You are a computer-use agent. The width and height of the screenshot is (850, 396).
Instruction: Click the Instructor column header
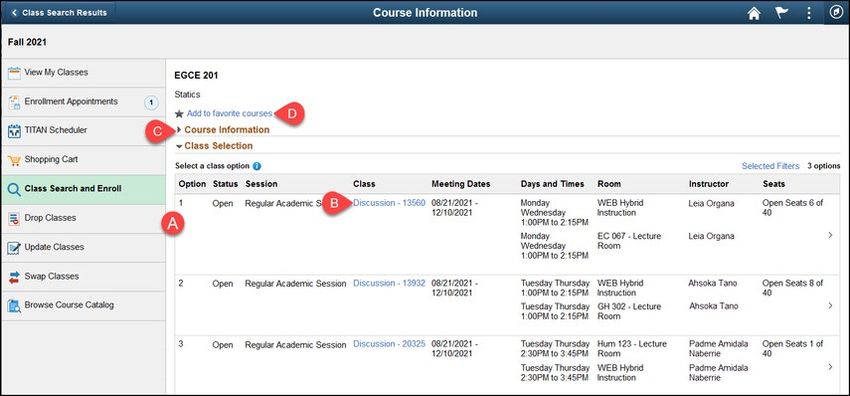[x=709, y=184]
